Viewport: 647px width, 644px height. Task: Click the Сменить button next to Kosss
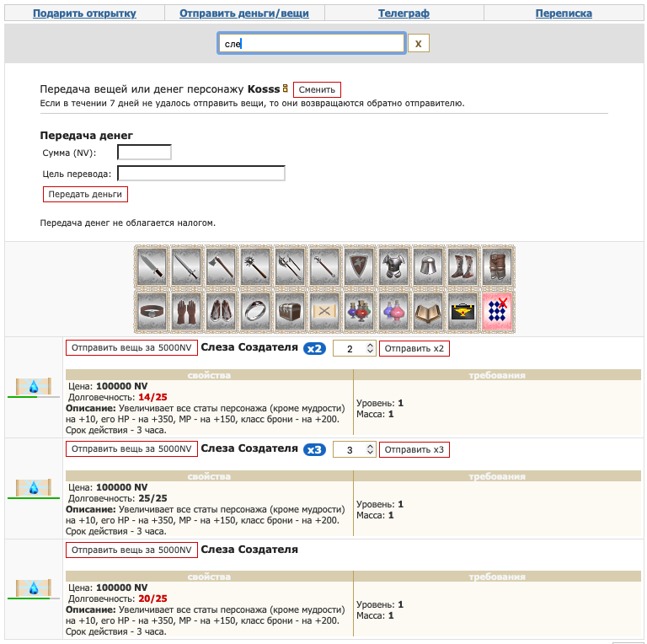pyautogui.click(x=317, y=89)
